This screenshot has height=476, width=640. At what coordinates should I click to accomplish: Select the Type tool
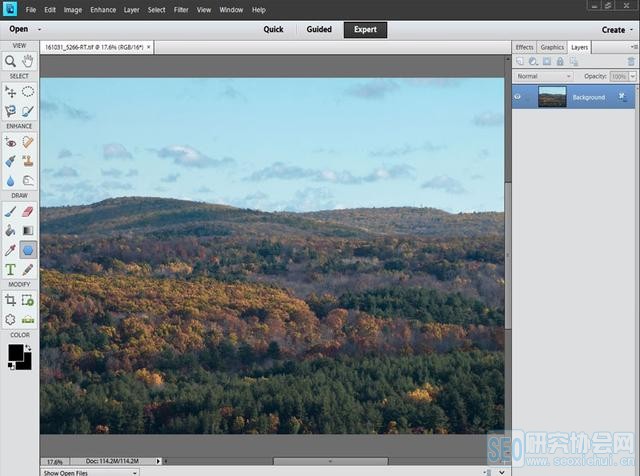(10, 269)
